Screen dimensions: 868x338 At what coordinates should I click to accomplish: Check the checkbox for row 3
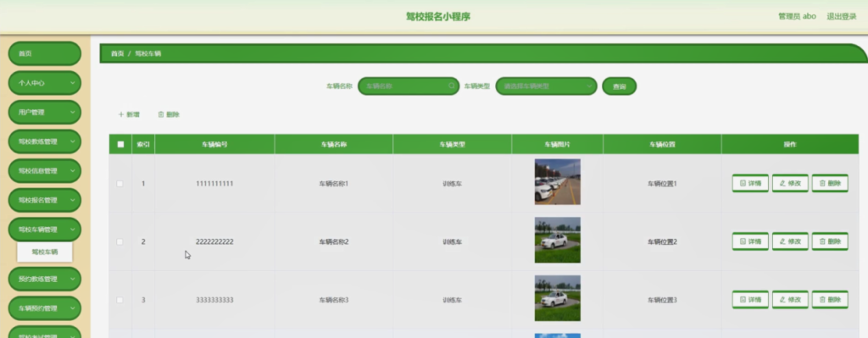click(120, 300)
